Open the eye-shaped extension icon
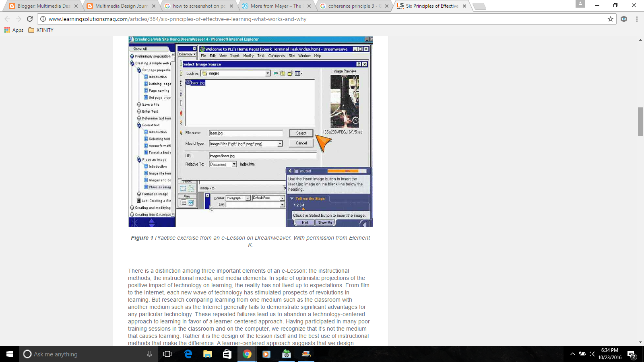 pos(624,19)
